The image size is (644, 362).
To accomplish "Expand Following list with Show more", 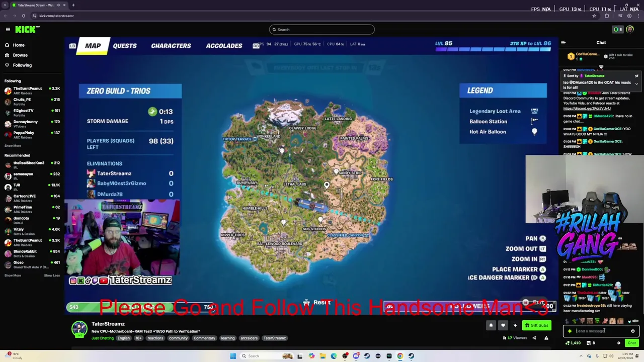I will (13, 146).
